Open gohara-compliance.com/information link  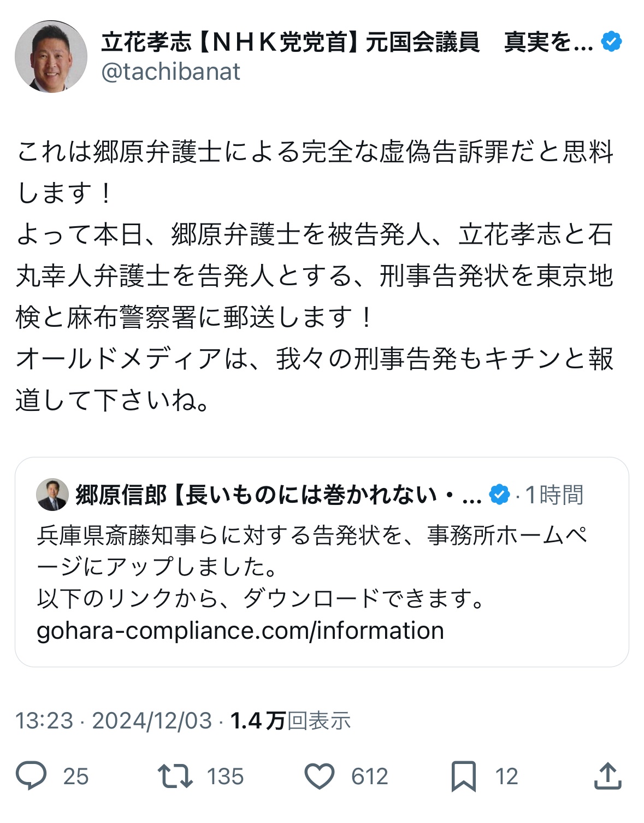coord(240,631)
